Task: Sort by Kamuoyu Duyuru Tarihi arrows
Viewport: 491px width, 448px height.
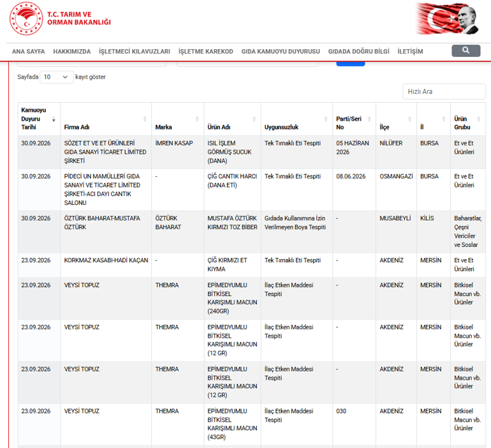Action: pyautogui.click(x=54, y=119)
